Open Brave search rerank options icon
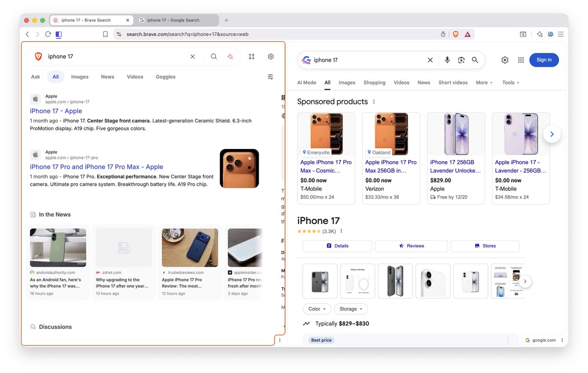The image size is (588, 373). 251,56
